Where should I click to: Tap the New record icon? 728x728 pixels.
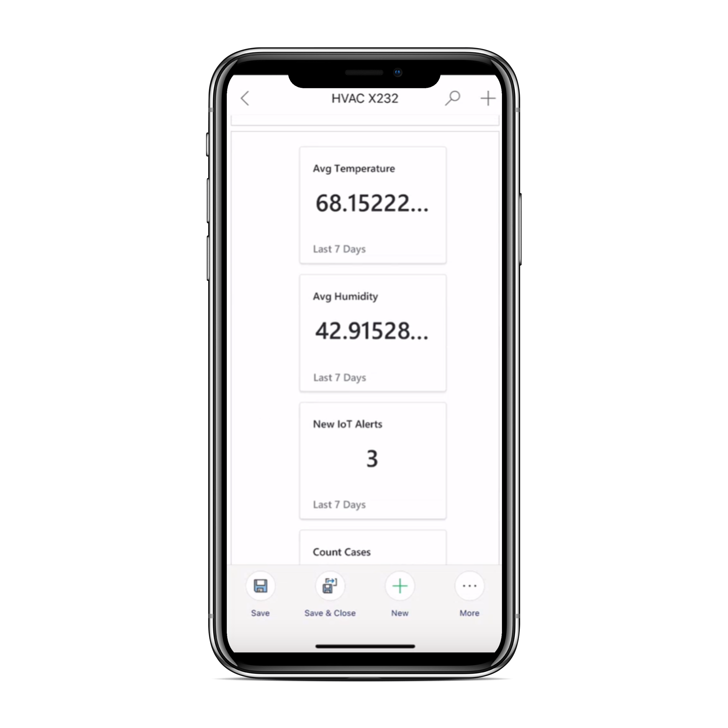coord(399,585)
